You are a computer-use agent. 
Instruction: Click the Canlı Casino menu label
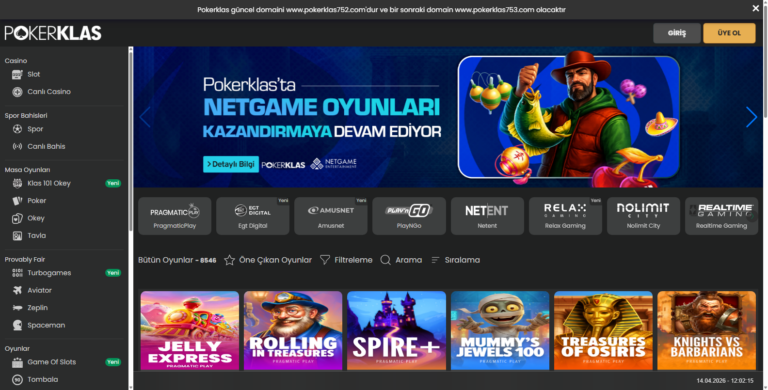(49, 92)
